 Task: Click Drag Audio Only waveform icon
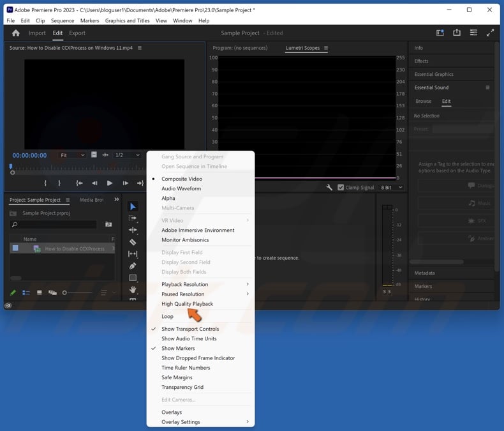pyautogui.click(x=105, y=155)
